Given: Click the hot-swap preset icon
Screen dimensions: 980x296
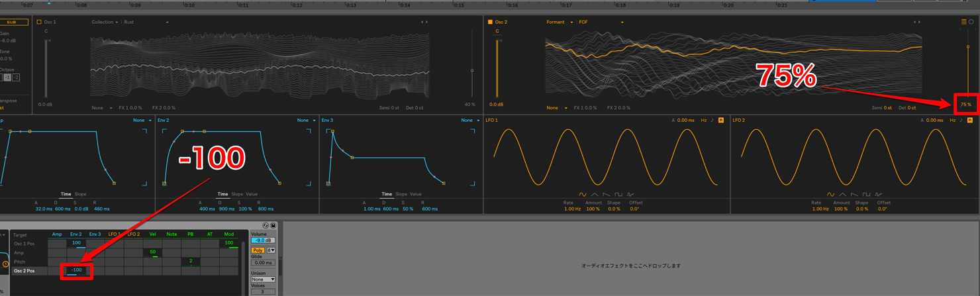Looking at the screenshot, I should tap(266, 226).
